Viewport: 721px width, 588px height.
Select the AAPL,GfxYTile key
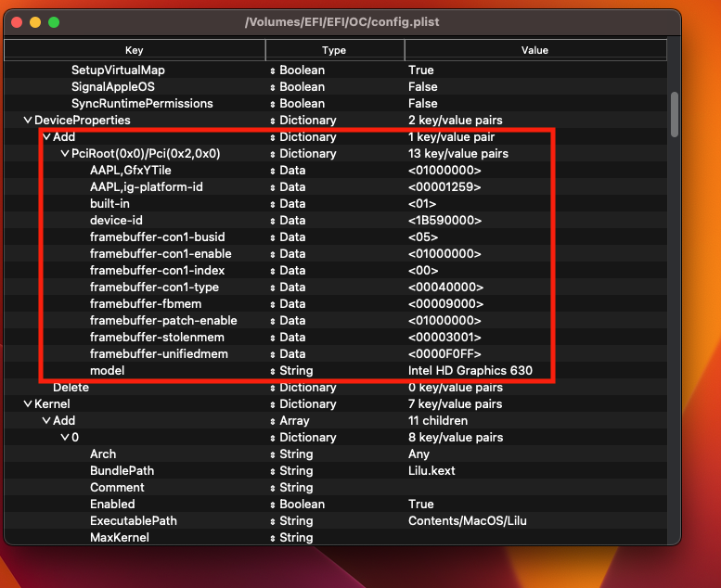pos(131,170)
